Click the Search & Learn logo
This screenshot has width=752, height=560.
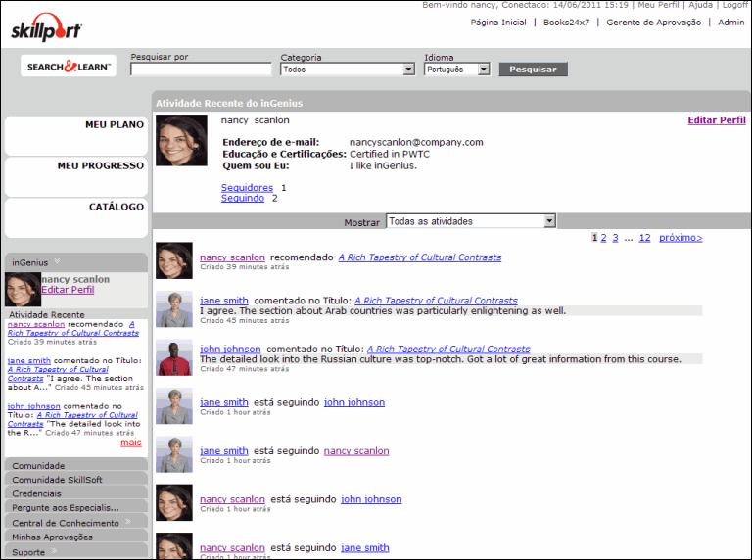tap(69, 67)
